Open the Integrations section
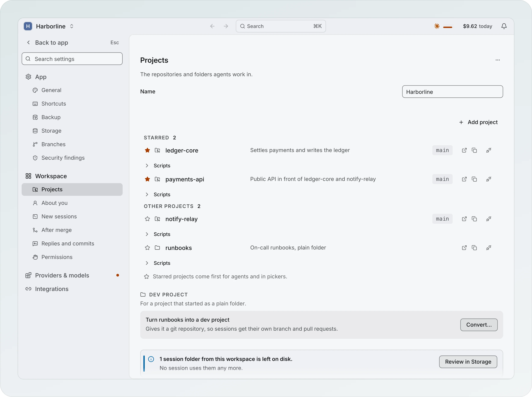Screen dimensions: 532x397 click(x=72, y=289)
